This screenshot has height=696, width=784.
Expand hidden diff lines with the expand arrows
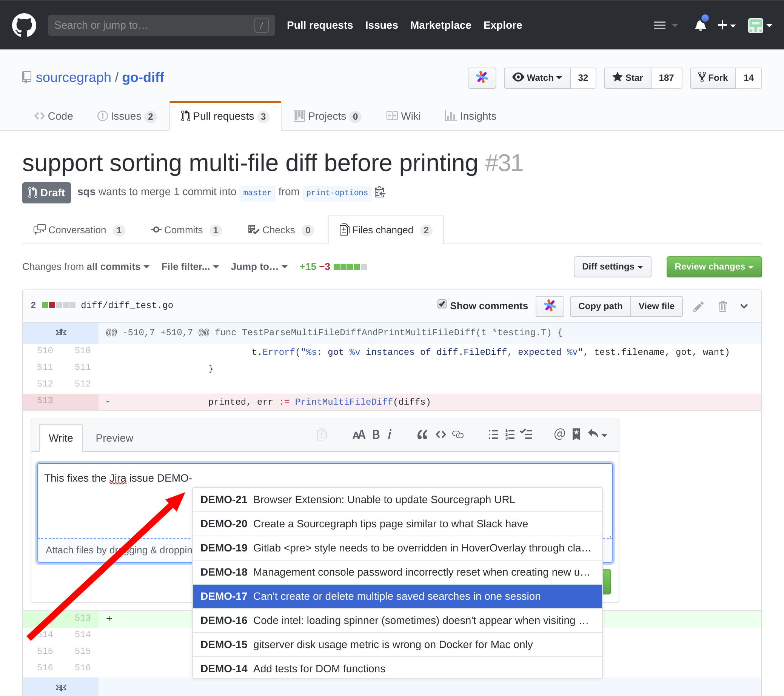tap(61, 332)
